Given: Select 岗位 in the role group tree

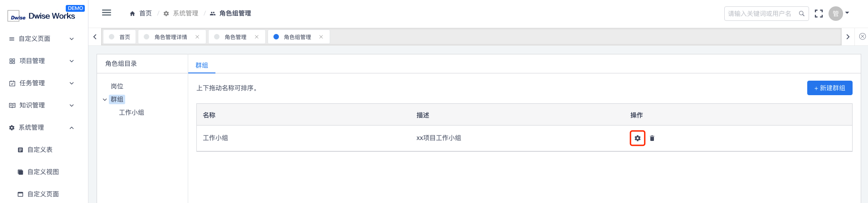Looking at the screenshot, I should pos(117,86).
